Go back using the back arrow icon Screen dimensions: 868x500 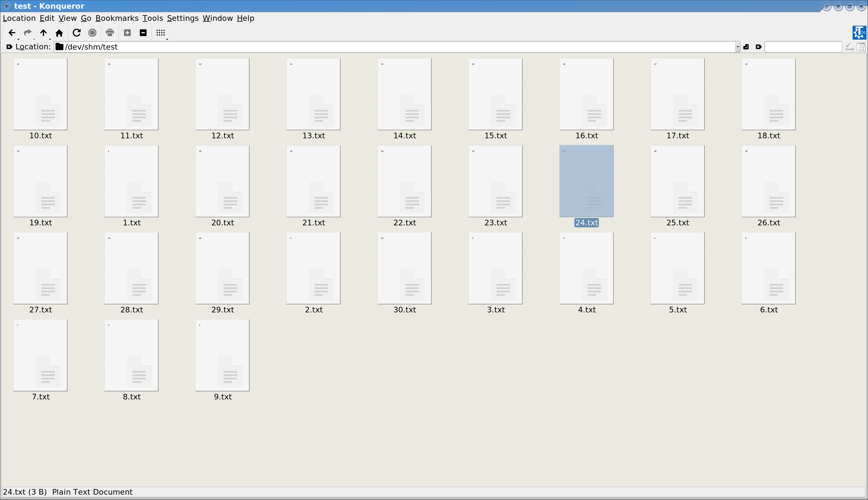[12, 33]
